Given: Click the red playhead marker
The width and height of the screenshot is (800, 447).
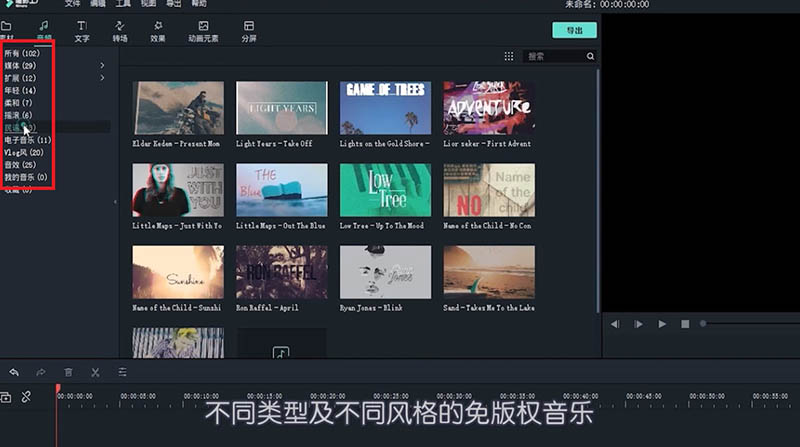Looking at the screenshot, I should coord(58,389).
